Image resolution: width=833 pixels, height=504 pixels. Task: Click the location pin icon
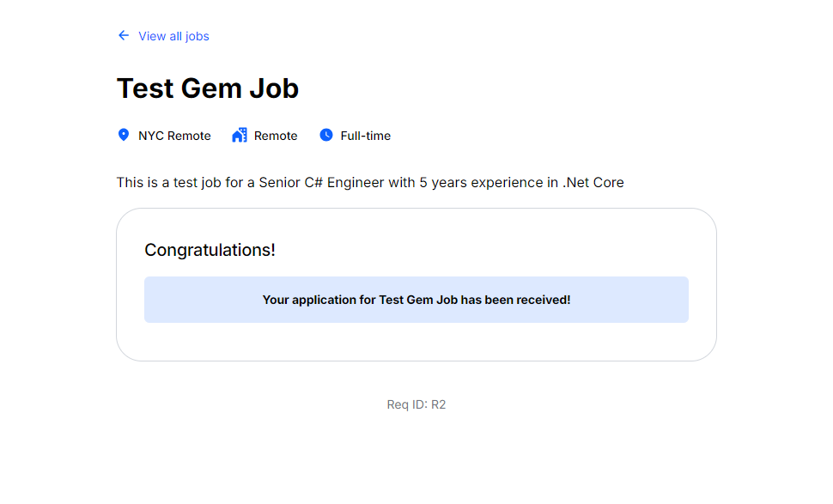point(124,136)
